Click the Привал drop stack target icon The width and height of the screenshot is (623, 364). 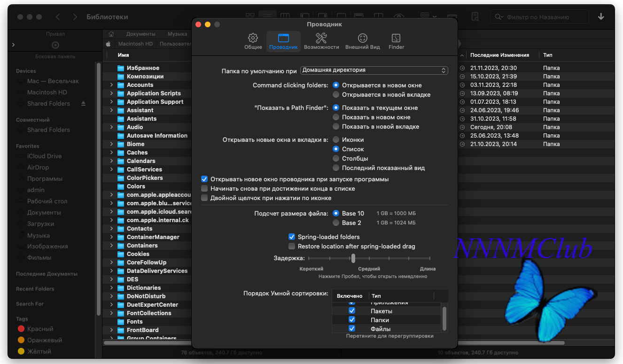55,45
